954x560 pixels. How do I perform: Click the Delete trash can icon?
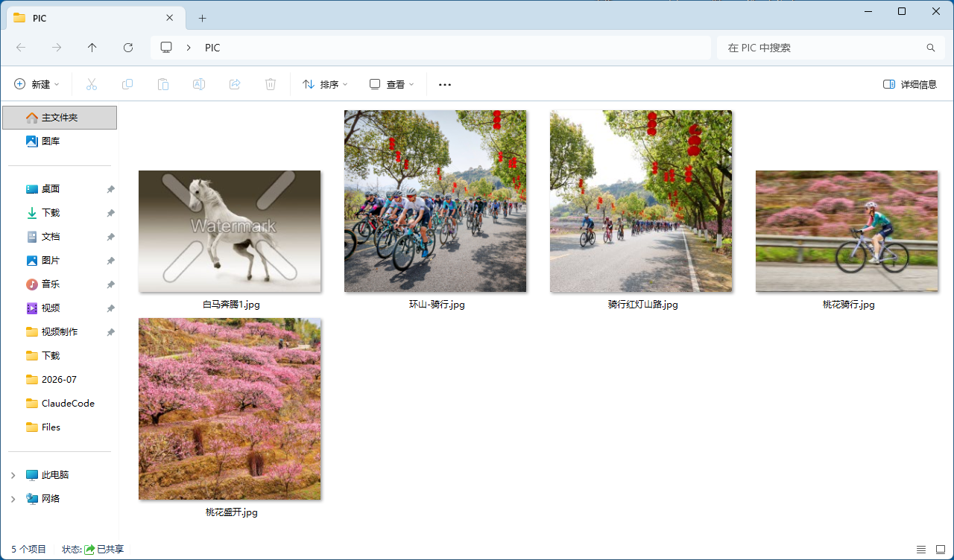tap(271, 85)
